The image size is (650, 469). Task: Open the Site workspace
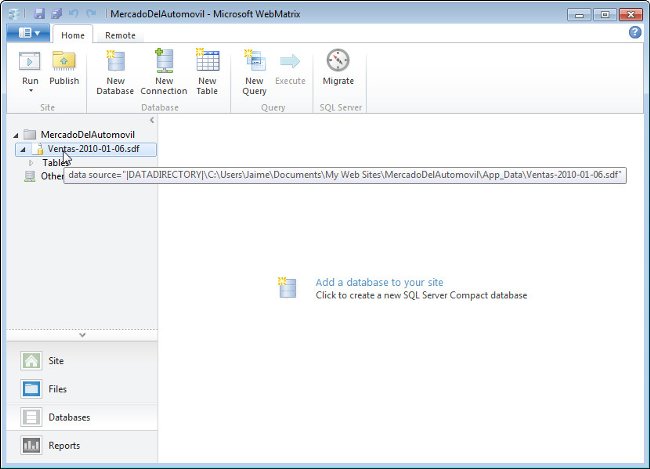[82, 361]
